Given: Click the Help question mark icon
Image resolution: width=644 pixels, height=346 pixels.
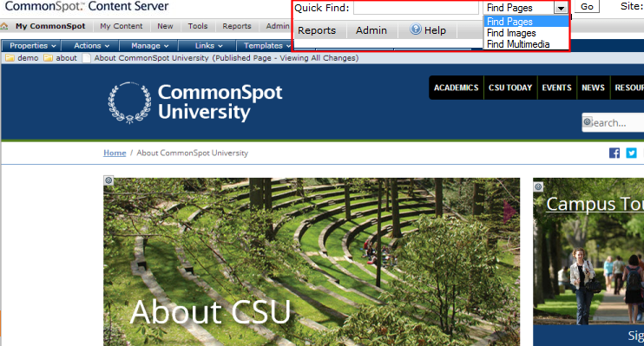Looking at the screenshot, I should (x=416, y=29).
